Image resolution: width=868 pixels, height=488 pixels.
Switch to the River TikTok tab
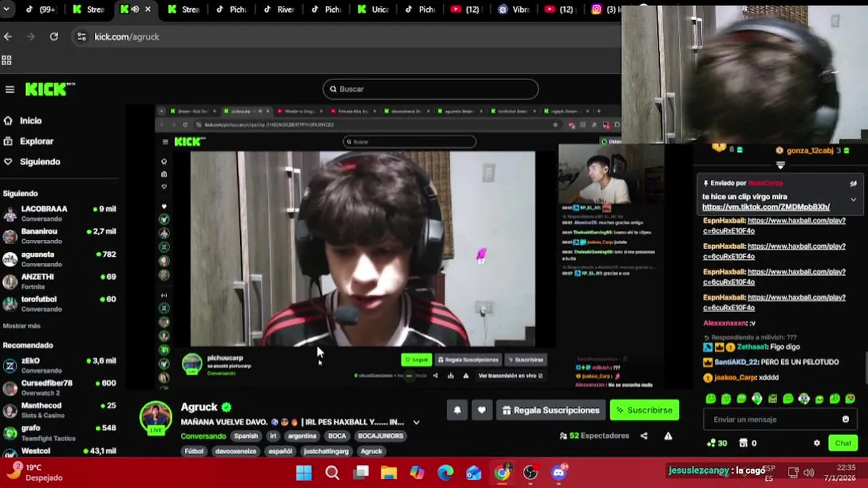(278, 9)
